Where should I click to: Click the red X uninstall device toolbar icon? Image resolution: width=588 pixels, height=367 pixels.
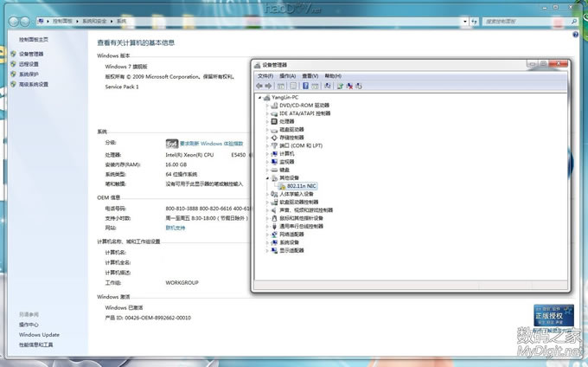point(348,86)
